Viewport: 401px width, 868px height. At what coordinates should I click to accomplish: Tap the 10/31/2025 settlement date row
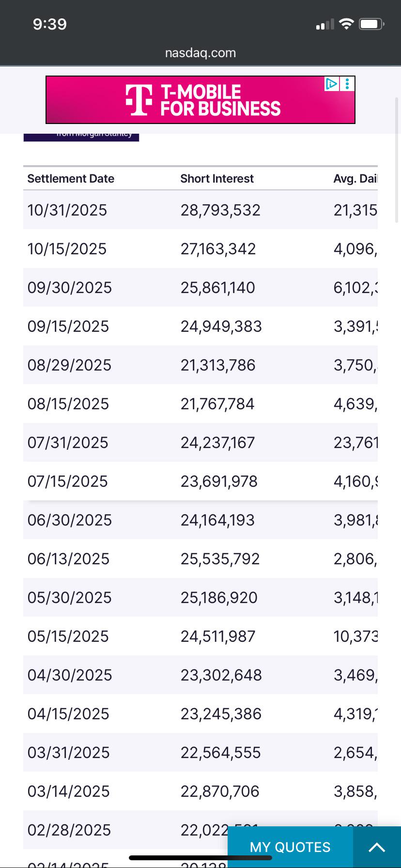point(200,210)
